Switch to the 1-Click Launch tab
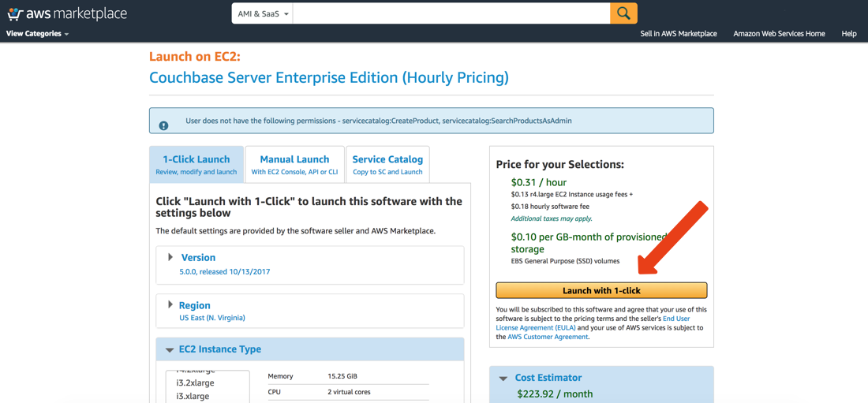868x403 pixels. coord(196,165)
